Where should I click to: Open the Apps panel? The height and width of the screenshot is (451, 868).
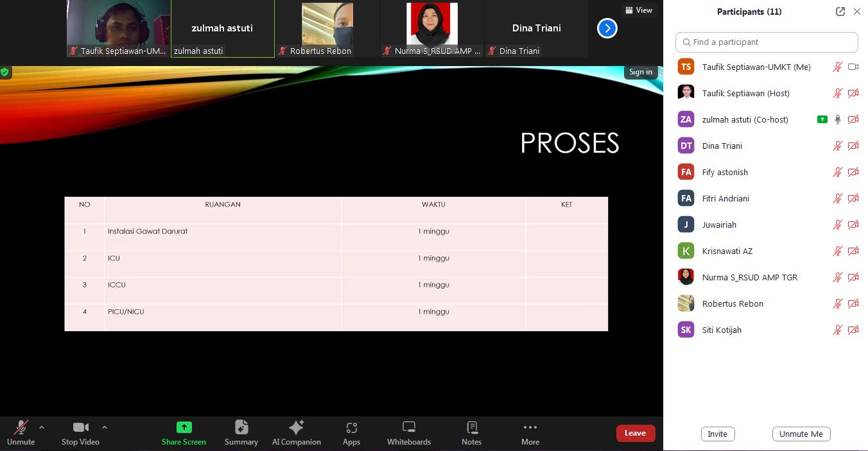click(x=351, y=433)
